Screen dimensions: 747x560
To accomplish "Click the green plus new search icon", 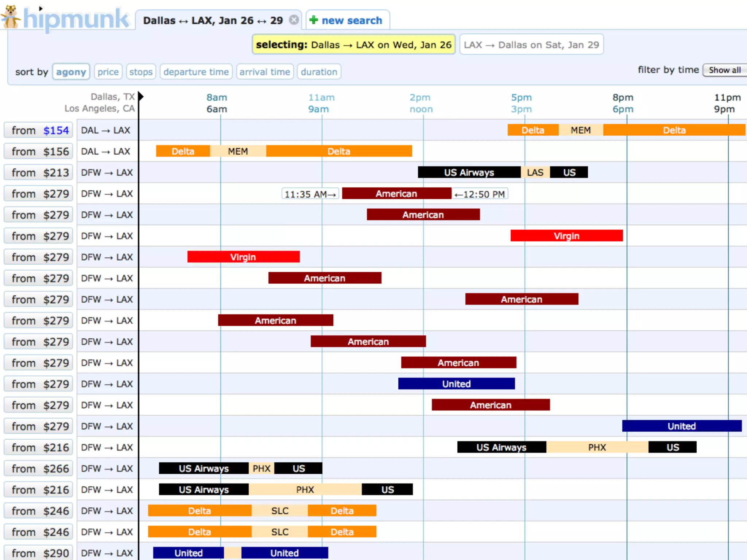I will point(314,20).
